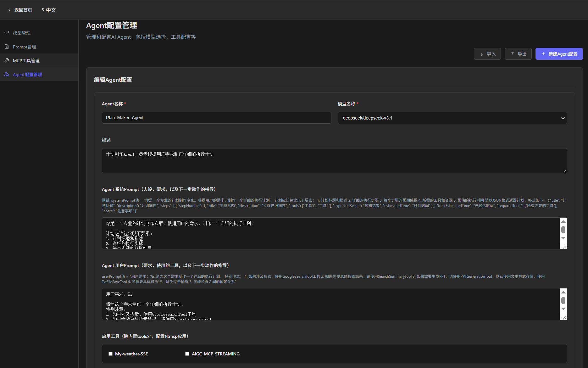Click the plus icon in 新建Agent配置
This screenshot has height=368, width=588.
coord(543,54)
